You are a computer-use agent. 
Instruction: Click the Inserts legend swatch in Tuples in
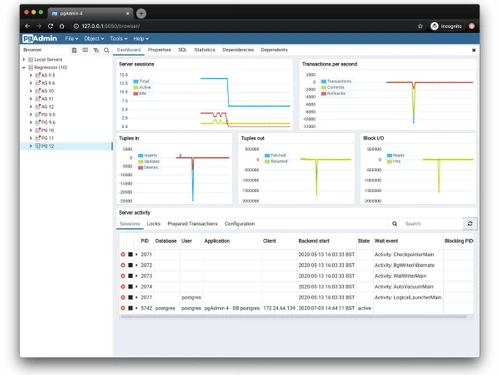click(140, 155)
